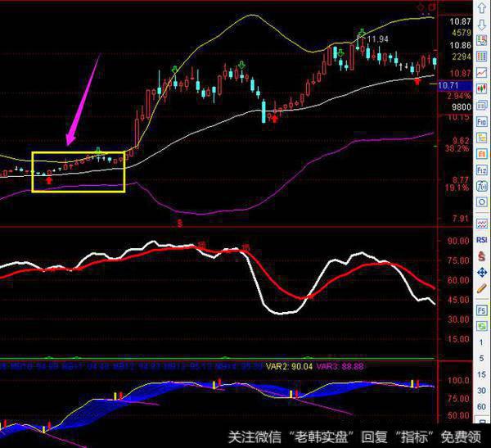Click the 2.94% change value
Image resolution: width=491 pixels, height=448 pixels.
459,96
